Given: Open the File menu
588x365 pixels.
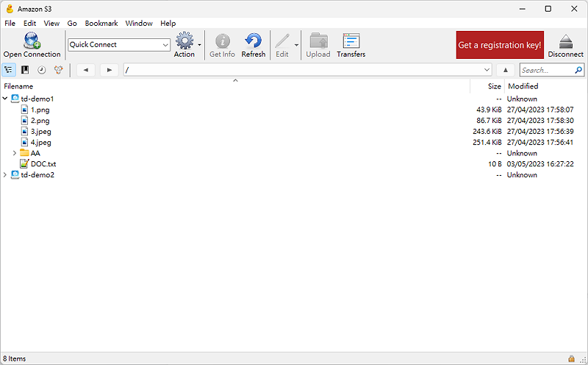Looking at the screenshot, I should [10, 24].
